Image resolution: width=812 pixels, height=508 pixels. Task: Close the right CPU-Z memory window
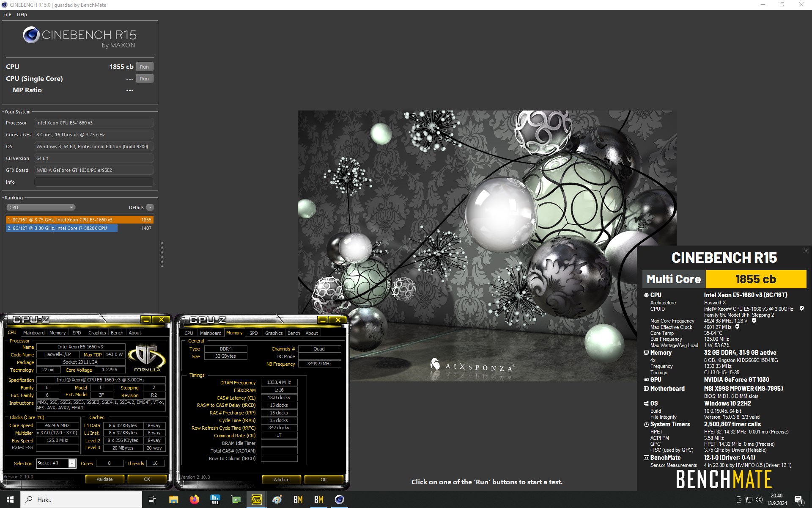(x=338, y=320)
